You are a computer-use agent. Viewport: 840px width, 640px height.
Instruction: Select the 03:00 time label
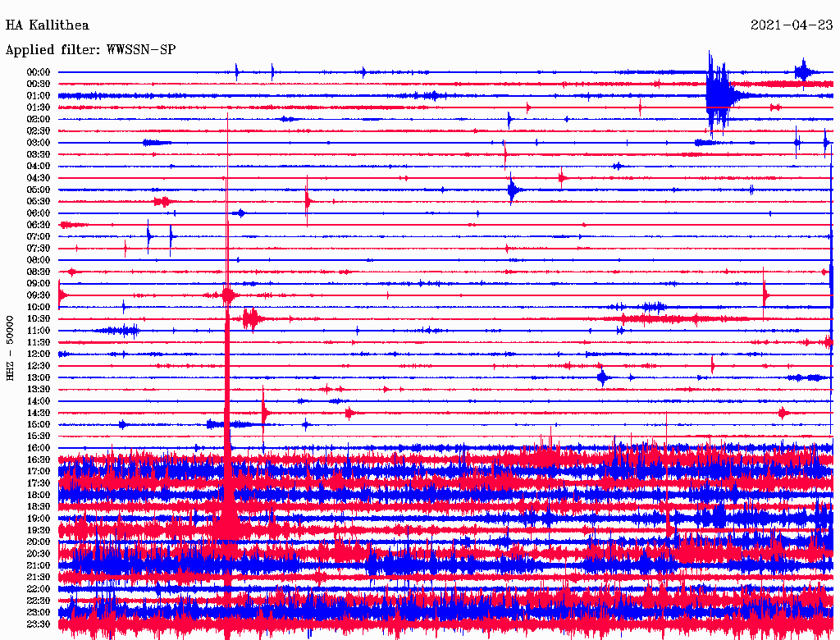pyautogui.click(x=39, y=143)
